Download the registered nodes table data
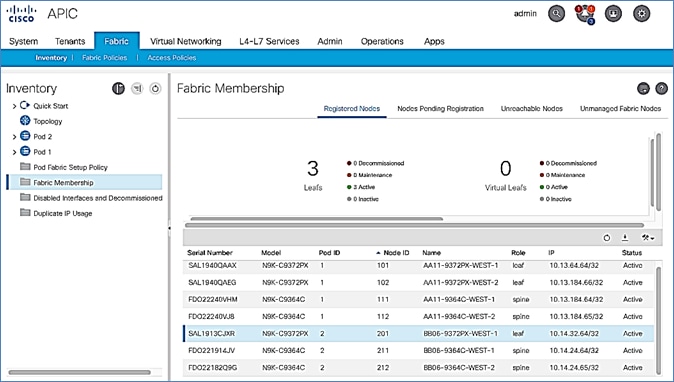The image size is (674, 382). tap(625, 238)
